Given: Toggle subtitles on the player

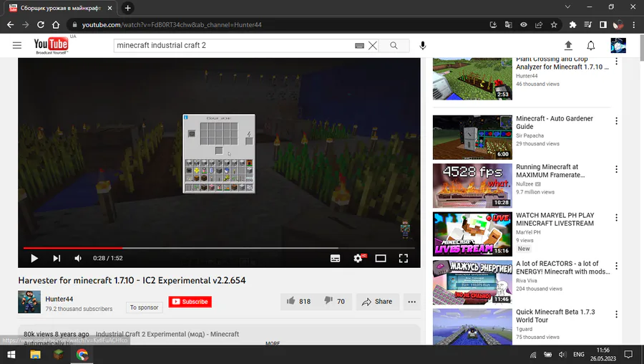Looking at the screenshot, I should 335,258.
